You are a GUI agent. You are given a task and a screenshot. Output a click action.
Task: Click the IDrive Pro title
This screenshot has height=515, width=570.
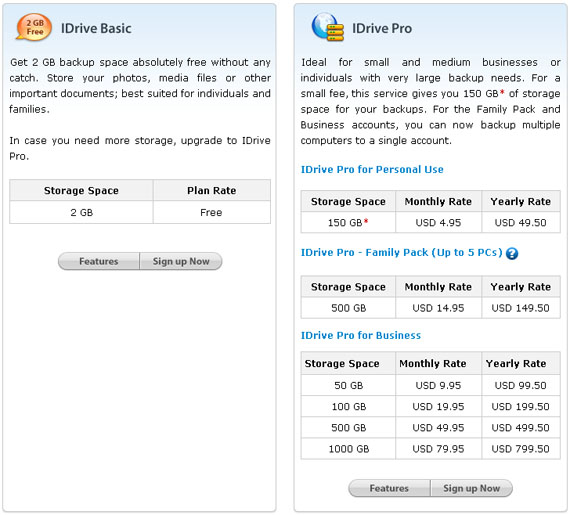pyautogui.click(x=382, y=28)
